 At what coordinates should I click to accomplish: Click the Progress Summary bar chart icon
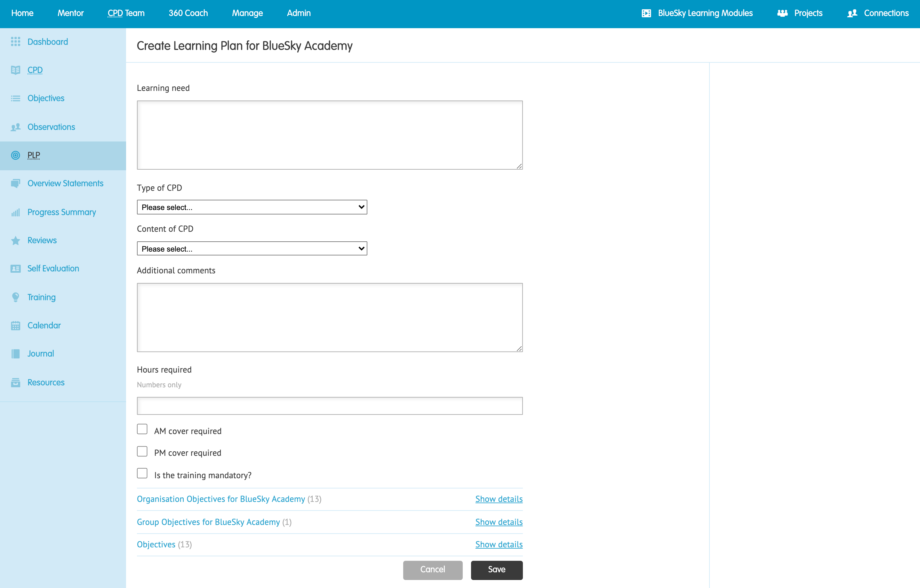click(15, 213)
